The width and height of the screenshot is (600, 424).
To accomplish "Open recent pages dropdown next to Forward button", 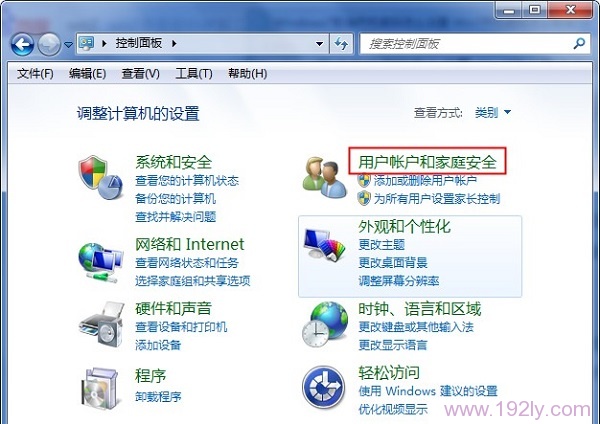I will click(68, 45).
